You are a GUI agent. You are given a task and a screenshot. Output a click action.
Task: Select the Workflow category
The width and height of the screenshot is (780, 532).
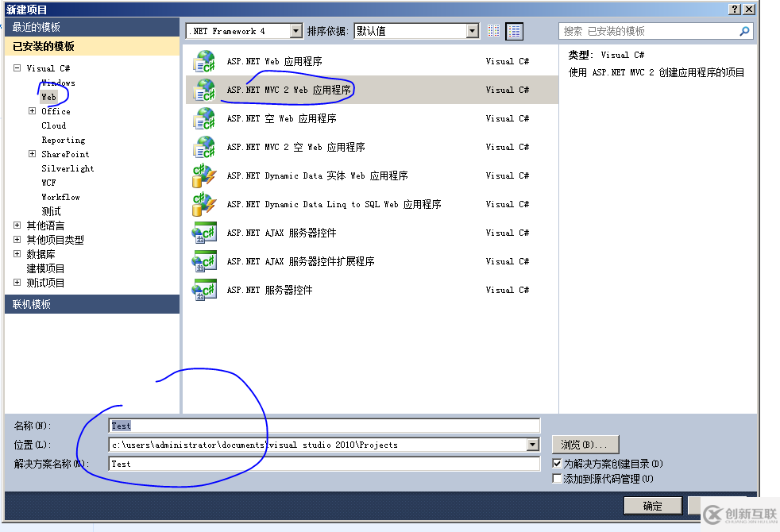click(60, 198)
